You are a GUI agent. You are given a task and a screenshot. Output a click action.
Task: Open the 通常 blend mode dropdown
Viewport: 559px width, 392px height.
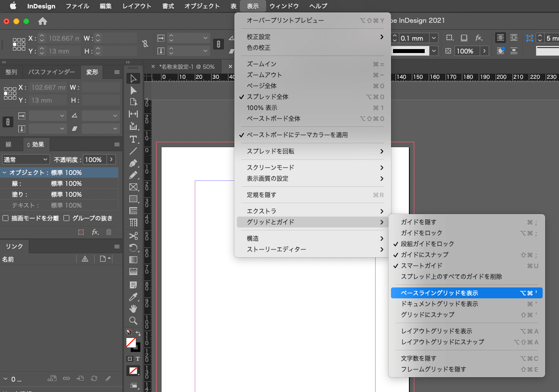point(25,159)
